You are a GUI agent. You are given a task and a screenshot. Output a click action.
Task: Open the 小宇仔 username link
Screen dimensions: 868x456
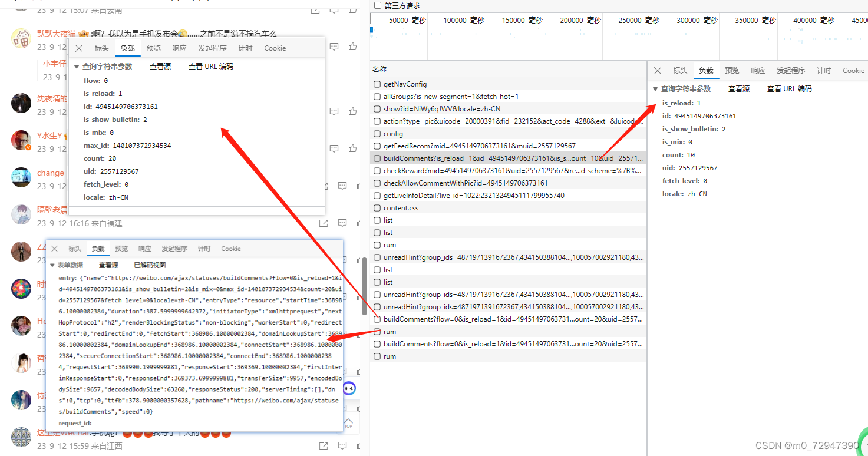click(x=55, y=64)
